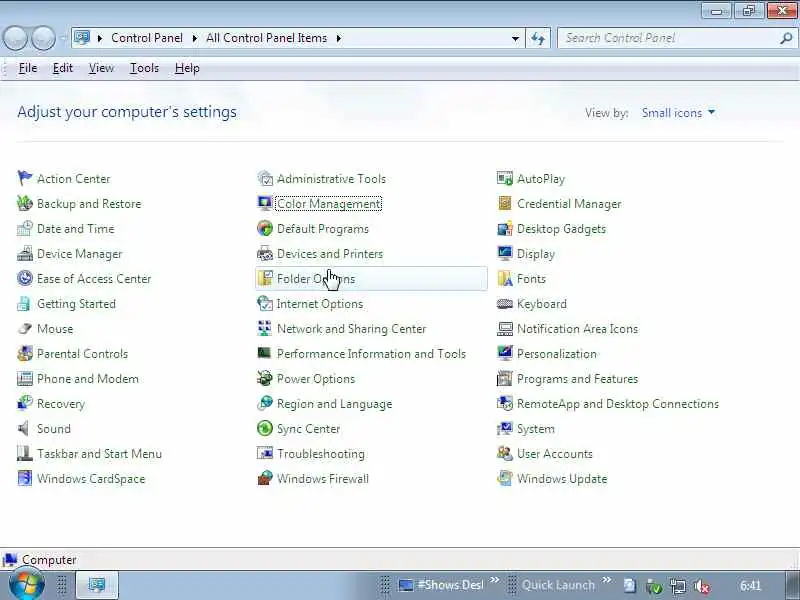Open the File menu
This screenshot has width=800, height=600.
(28, 68)
